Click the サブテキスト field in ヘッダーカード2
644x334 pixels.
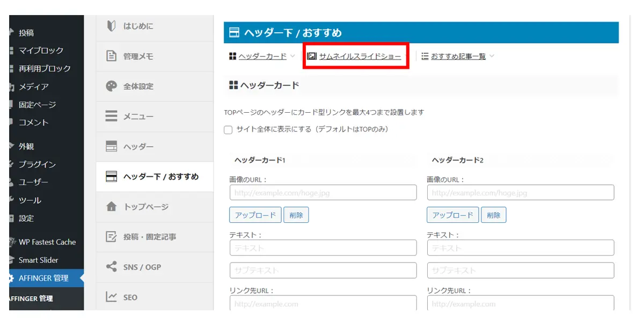pyautogui.click(x=520, y=271)
